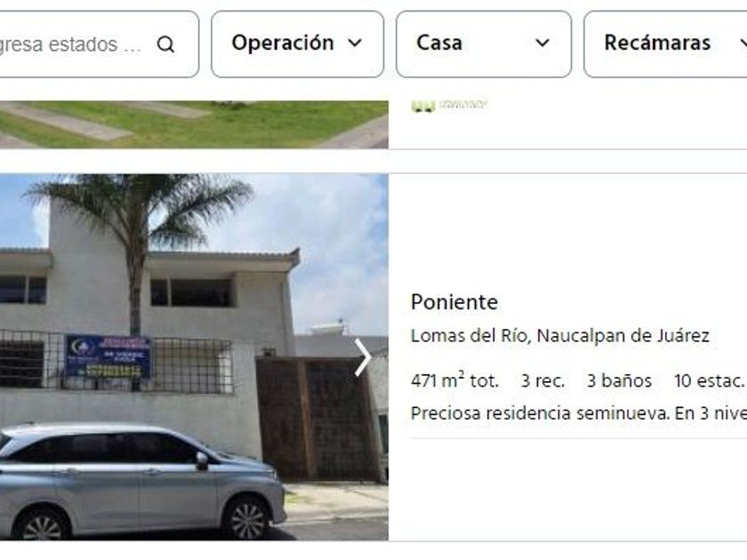This screenshot has width=747, height=560.
Task: Click the 471 m² tot. detail
Action: click(x=454, y=380)
